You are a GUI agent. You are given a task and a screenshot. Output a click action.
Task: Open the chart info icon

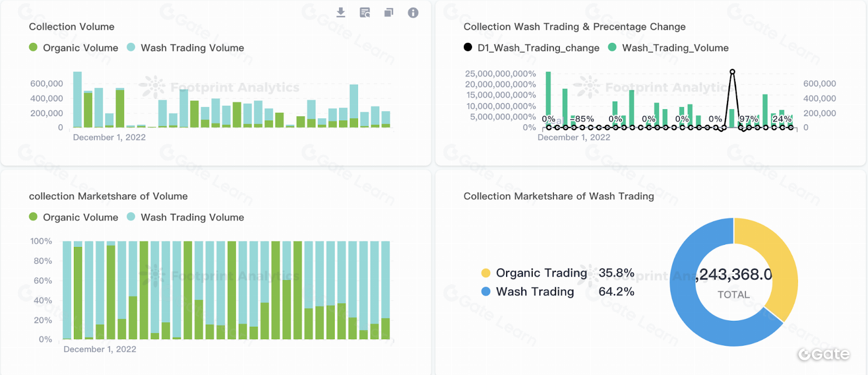click(x=413, y=12)
